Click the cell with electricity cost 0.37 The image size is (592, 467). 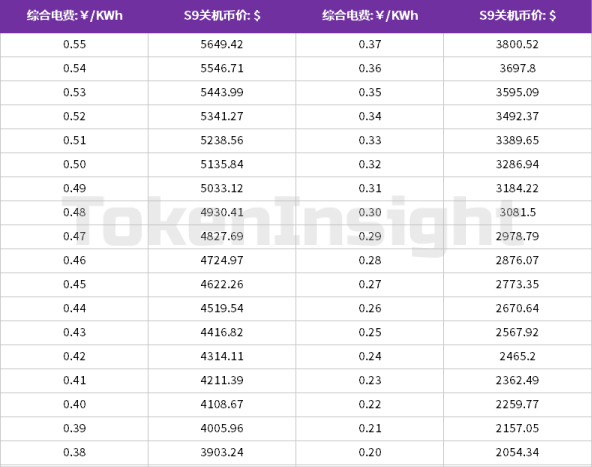coord(370,45)
